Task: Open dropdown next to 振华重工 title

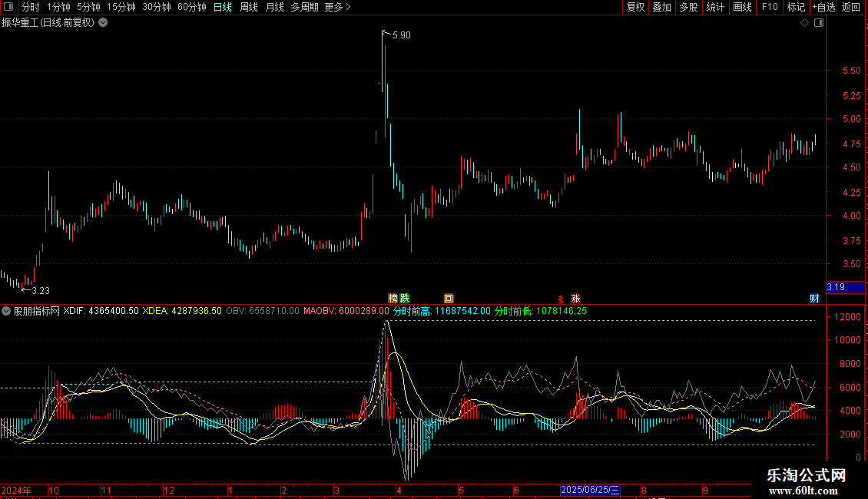Action: (104, 22)
